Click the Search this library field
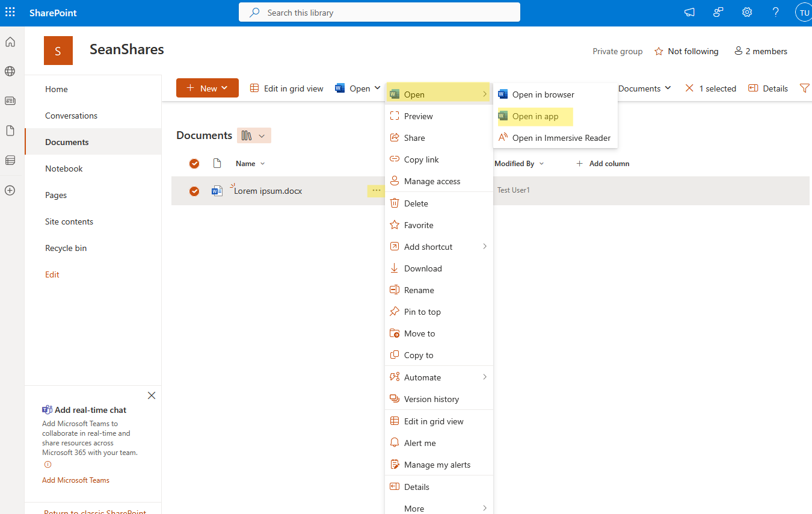The height and width of the screenshot is (514, 812). click(379, 12)
